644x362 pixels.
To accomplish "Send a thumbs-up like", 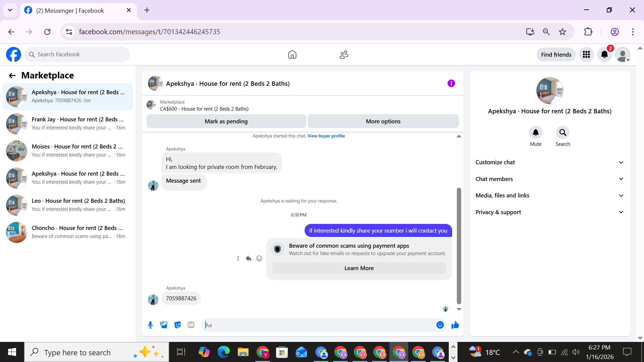I will pyautogui.click(x=455, y=325).
